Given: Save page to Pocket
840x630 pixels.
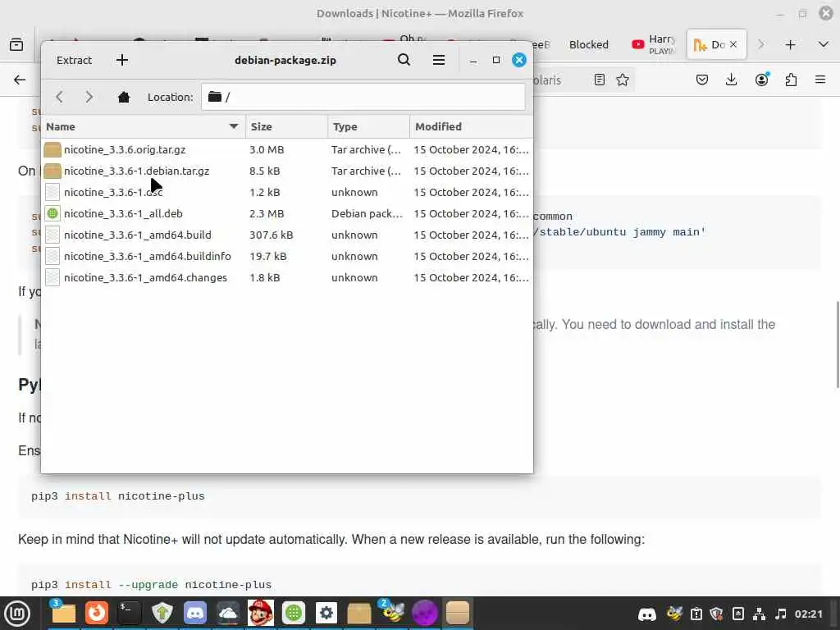Looking at the screenshot, I should (x=702, y=80).
